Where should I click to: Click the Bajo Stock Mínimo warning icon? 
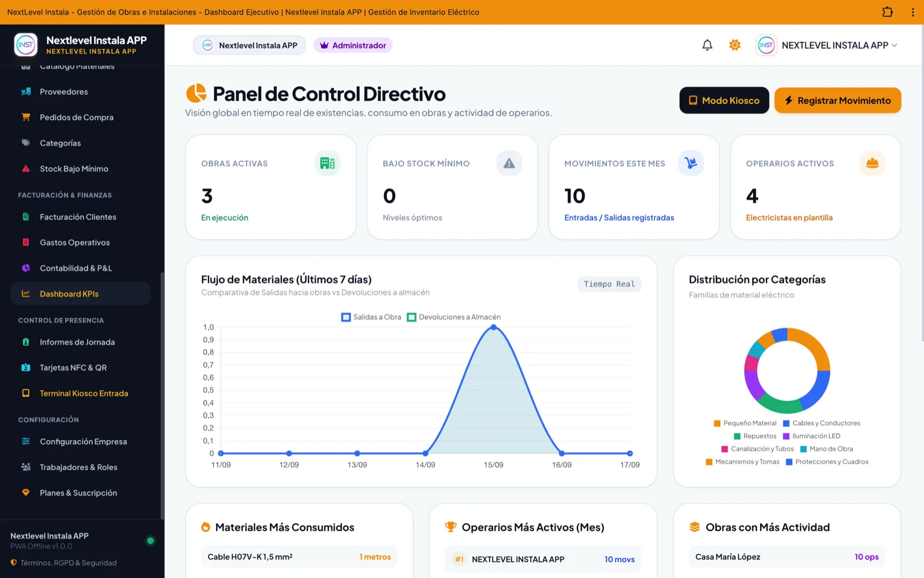tap(509, 163)
